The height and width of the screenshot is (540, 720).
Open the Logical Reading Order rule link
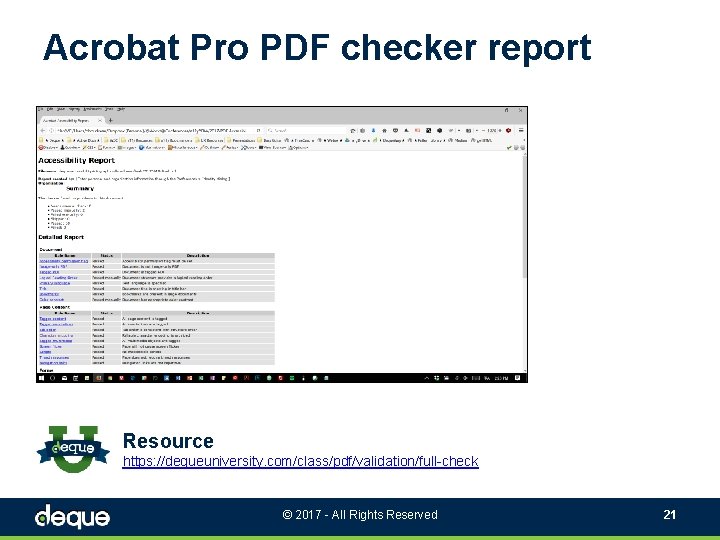(x=58, y=277)
